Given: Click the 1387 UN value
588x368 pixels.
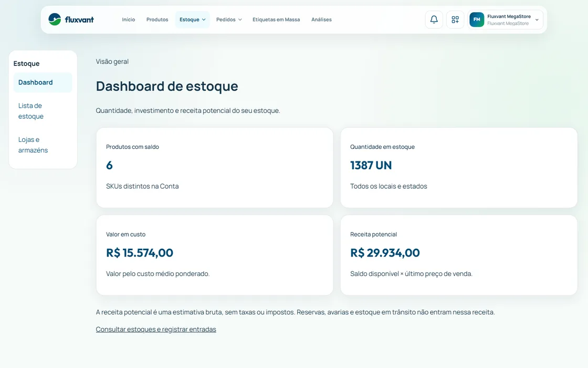Looking at the screenshot, I should coord(371,165).
